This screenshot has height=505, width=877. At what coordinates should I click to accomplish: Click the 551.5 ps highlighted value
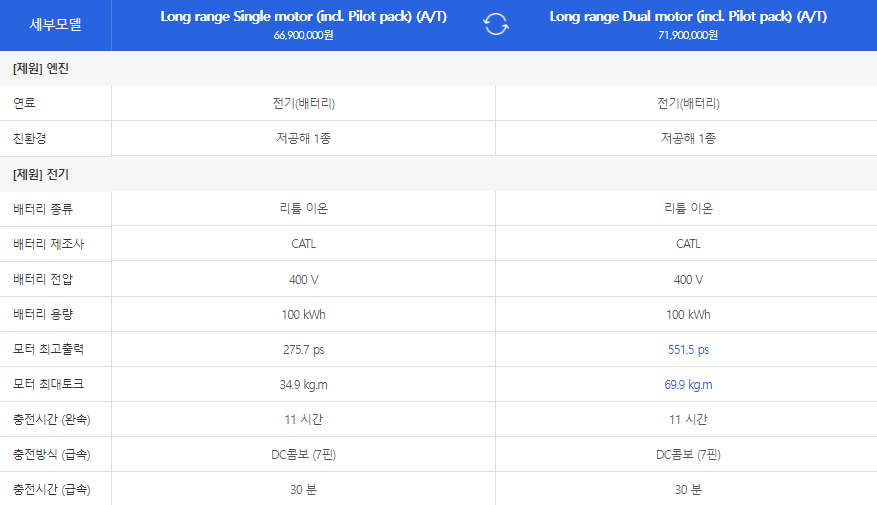point(688,350)
